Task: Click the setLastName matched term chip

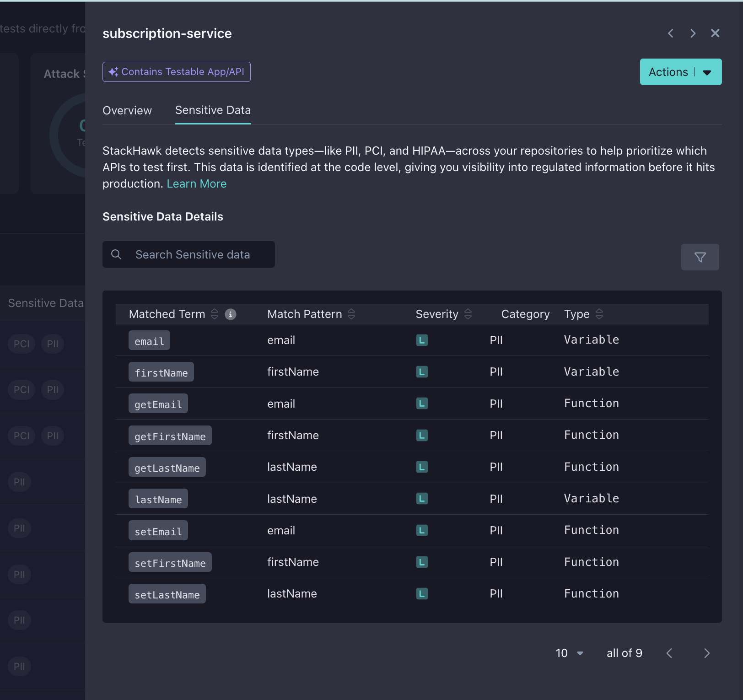Action: 167,594
